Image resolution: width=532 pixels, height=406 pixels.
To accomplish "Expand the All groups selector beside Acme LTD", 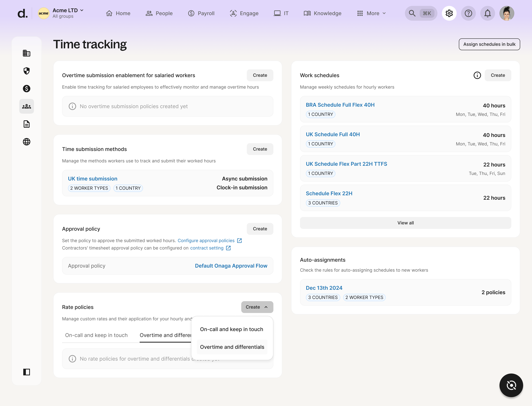I will [82, 10].
